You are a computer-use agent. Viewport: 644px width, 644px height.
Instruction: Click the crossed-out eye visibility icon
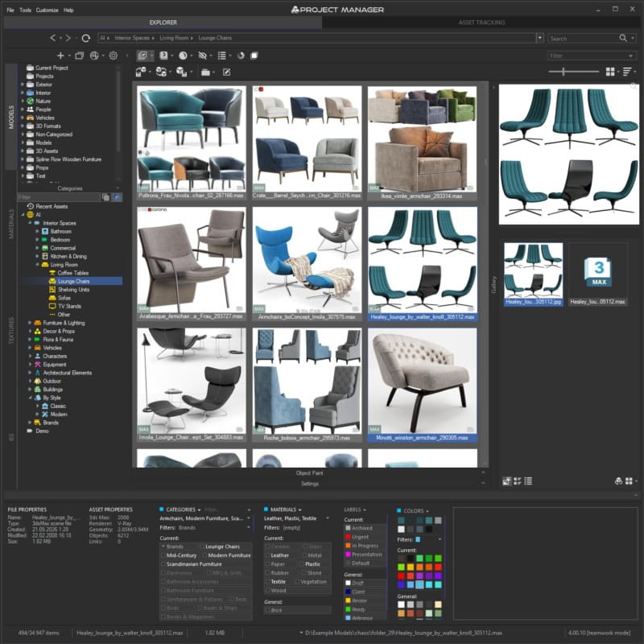point(202,56)
